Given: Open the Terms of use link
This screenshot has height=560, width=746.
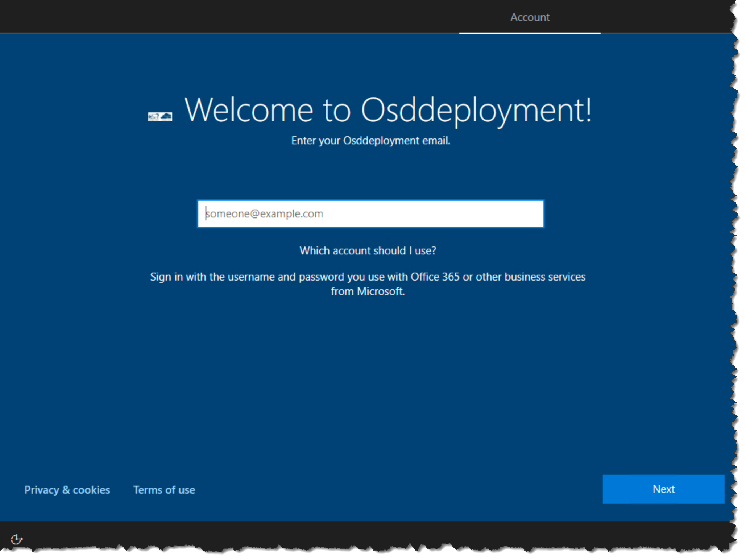Looking at the screenshot, I should [164, 490].
